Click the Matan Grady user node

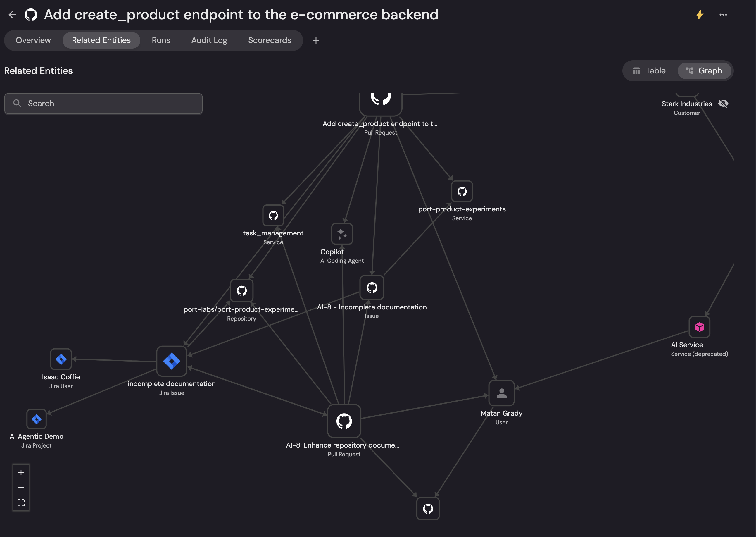(501, 393)
